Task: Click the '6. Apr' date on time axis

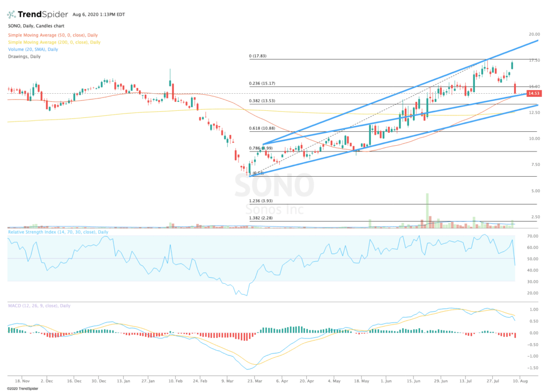Action: [x=282, y=381]
